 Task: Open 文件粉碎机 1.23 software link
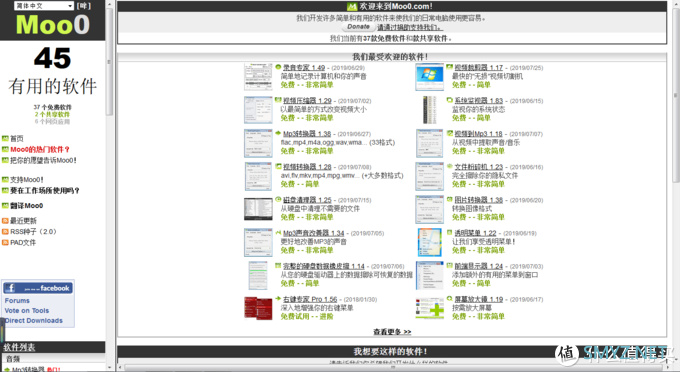tap(479, 167)
